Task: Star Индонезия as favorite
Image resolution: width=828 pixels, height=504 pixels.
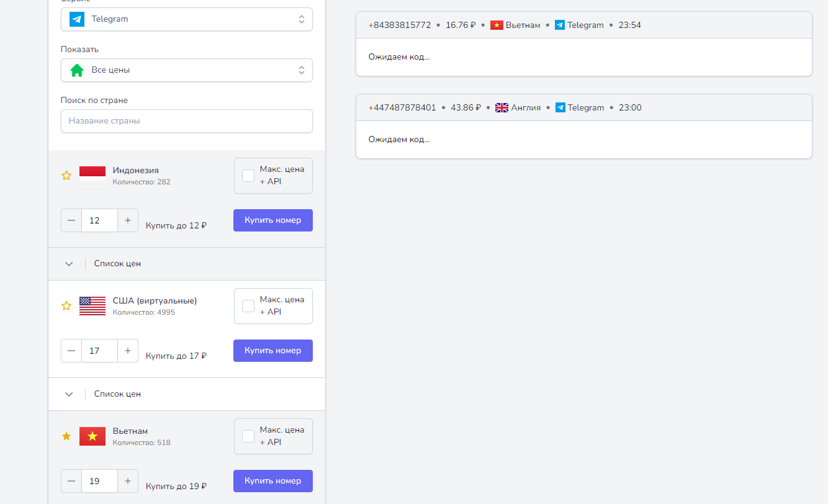Action: tap(66, 176)
